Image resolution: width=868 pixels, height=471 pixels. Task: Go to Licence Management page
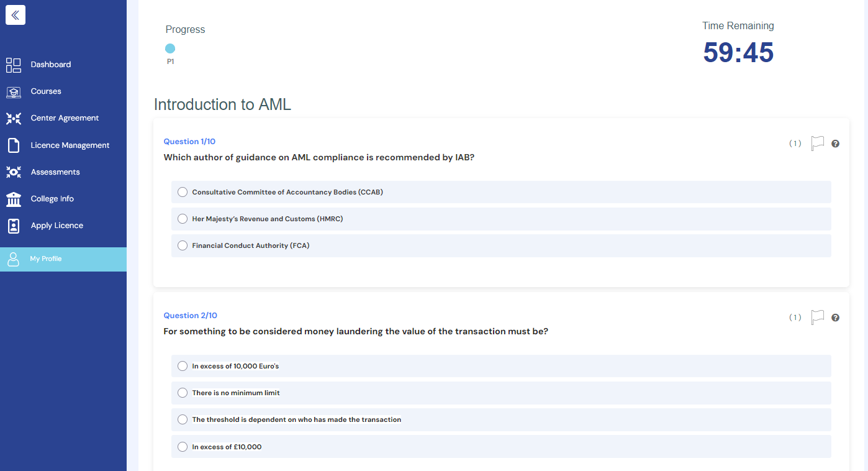(70, 145)
